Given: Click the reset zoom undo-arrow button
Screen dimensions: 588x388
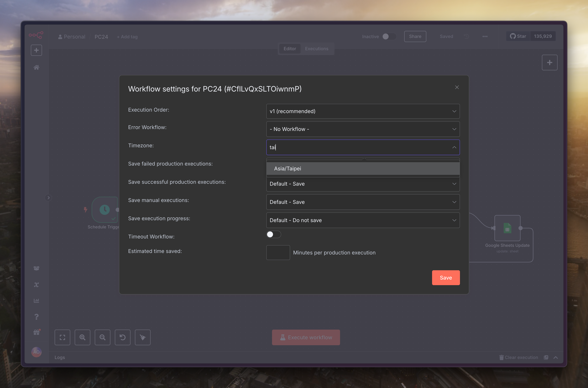Looking at the screenshot, I should click(x=123, y=337).
